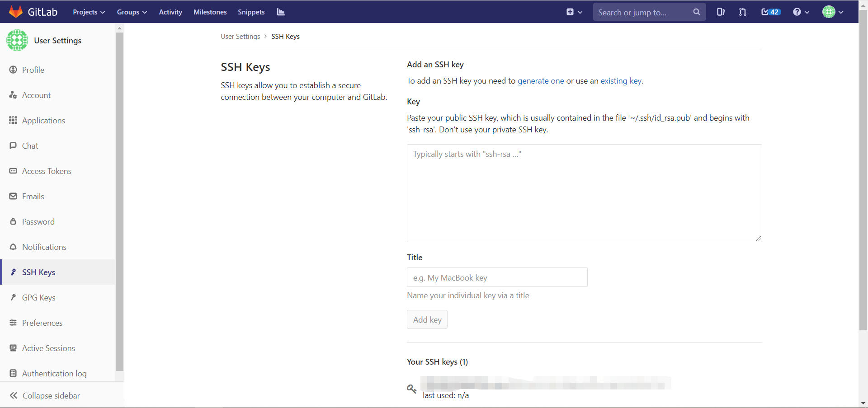Click the Password lock icon

[x=13, y=221]
